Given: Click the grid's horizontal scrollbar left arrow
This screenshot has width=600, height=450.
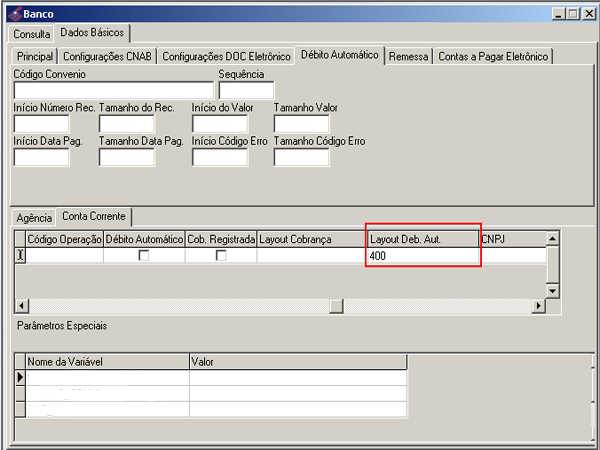Looking at the screenshot, I should pyautogui.click(x=23, y=305).
